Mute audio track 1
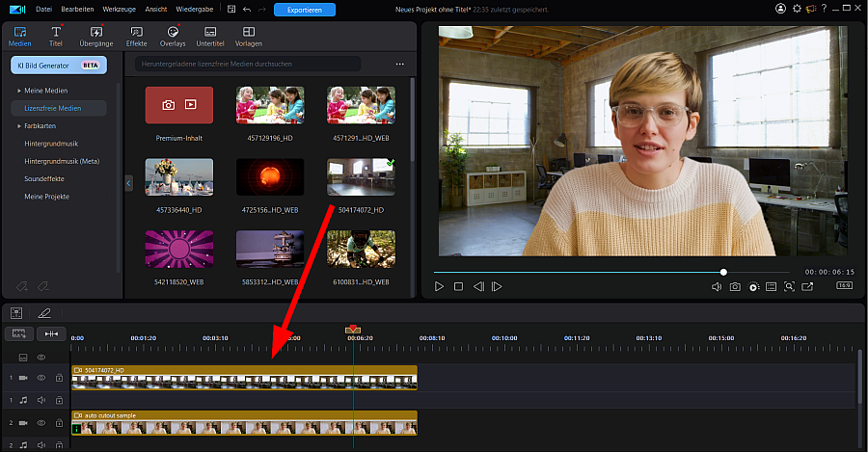Screen dimensions: 868x452 coord(41,400)
